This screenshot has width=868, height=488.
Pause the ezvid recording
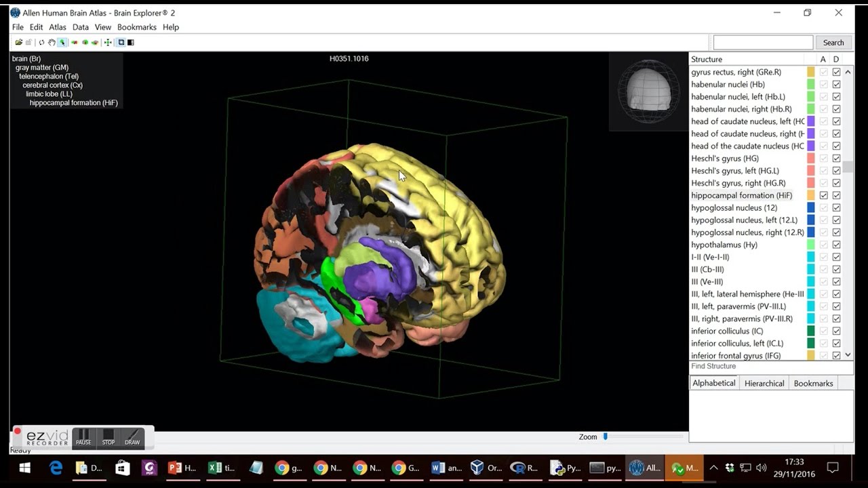pos(83,438)
